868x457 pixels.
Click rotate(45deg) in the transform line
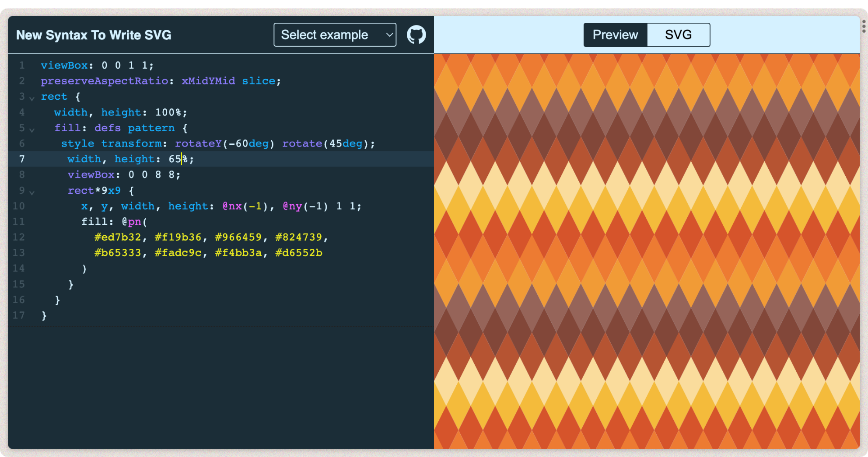click(325, 143)
